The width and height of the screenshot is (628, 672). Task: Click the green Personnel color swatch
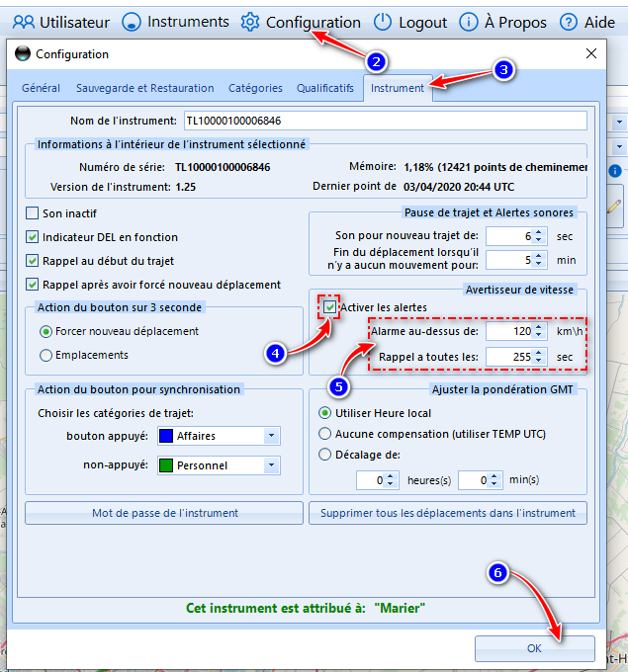coord(166,465)
